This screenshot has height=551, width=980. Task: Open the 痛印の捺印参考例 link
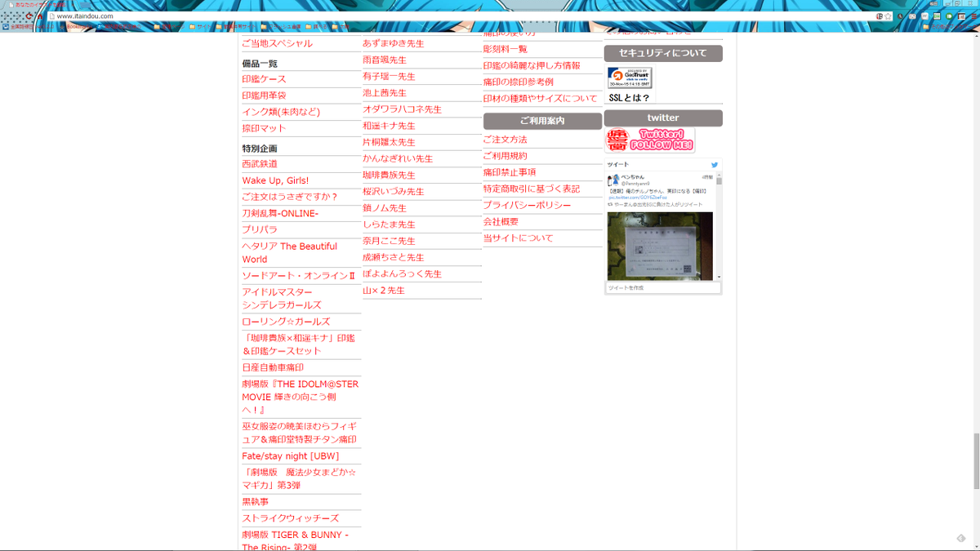pyautogui.click(x=519, y=82)
